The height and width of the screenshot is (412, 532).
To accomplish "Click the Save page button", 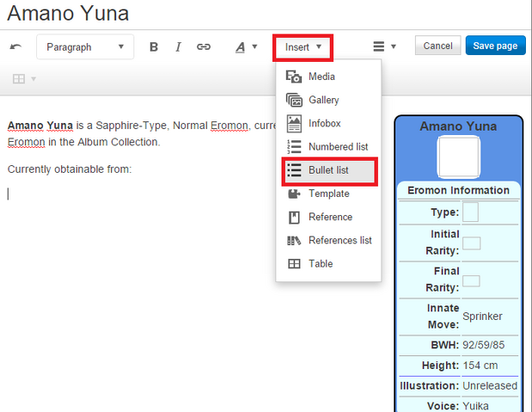I will pyautogui.click(x=495, y=46).
